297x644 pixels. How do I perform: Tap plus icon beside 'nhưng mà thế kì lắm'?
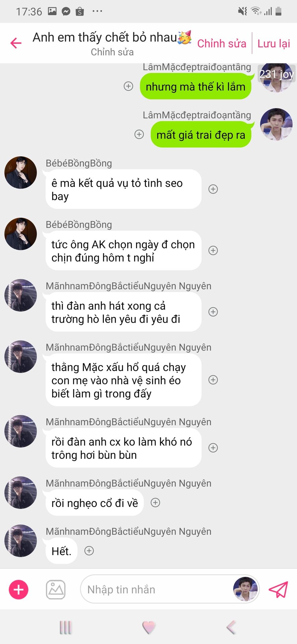[x=128, y=86]
